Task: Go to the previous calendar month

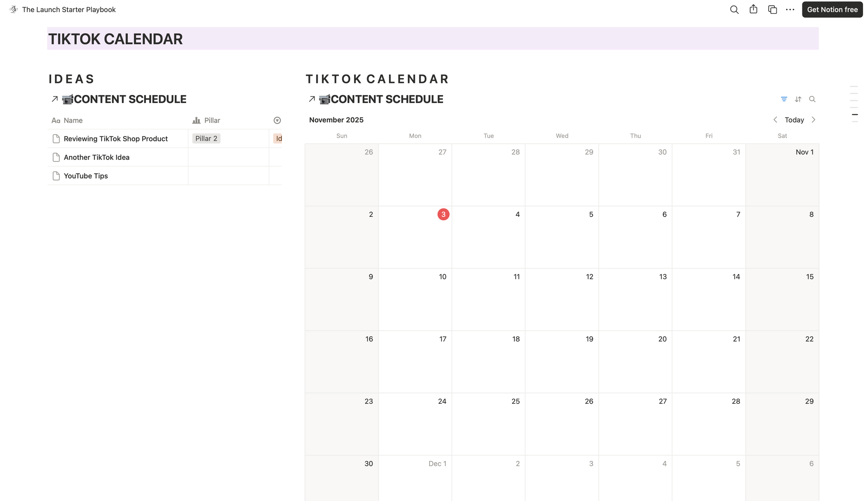Action: [x=775, y=120]
